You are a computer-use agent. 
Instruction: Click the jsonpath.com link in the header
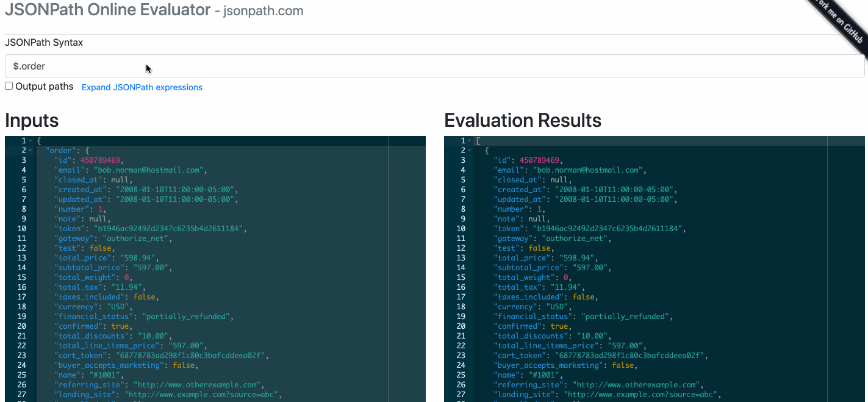(263, 10)
